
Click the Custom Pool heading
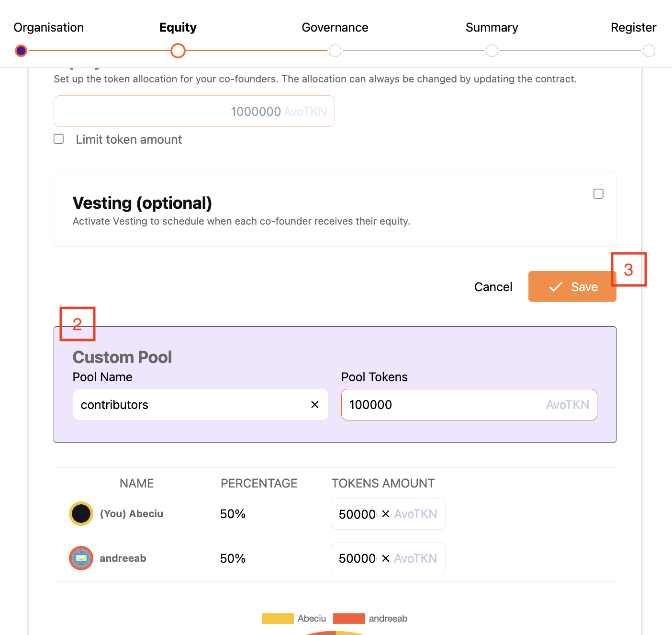coord(122,357)
